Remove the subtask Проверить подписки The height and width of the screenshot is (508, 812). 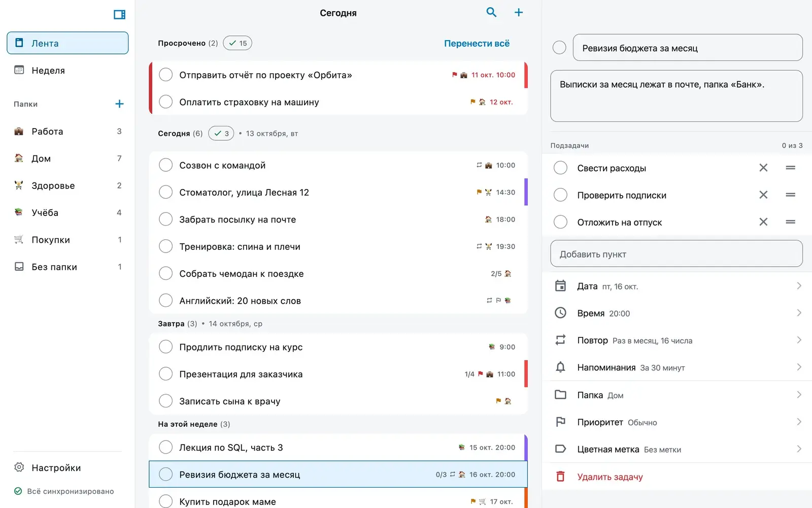click(763, 195)
